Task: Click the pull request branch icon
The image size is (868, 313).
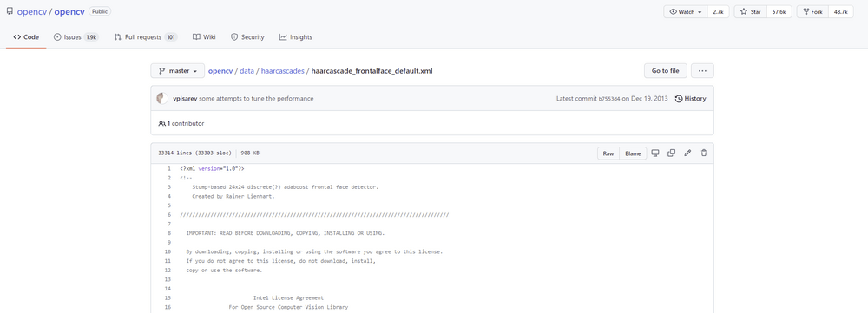Action: [117, 37]
